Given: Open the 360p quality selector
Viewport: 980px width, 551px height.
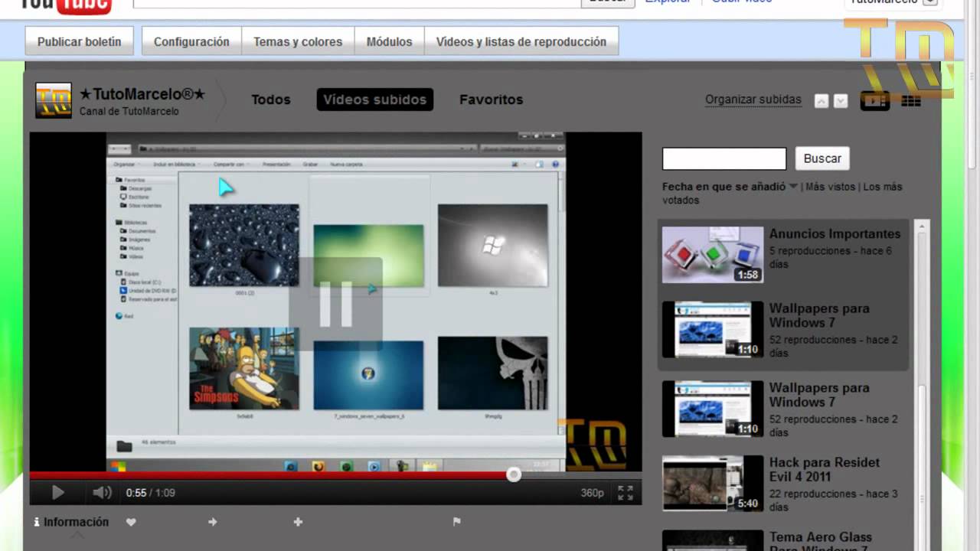Looking at the screenshot, I should click(592, 493).
